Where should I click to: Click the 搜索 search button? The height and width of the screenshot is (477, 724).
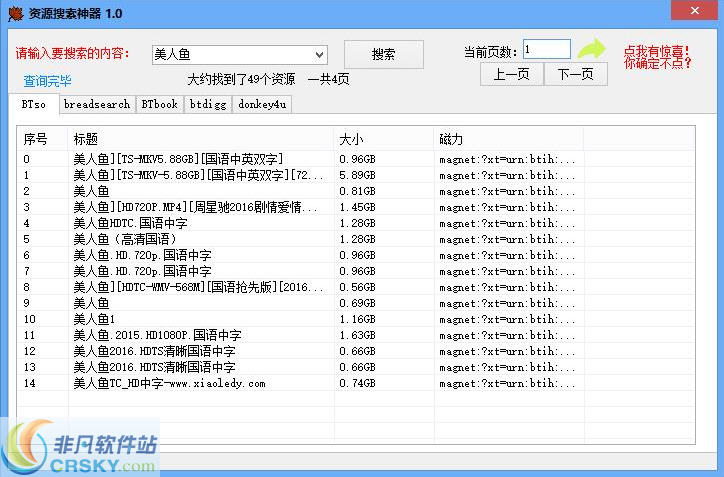click(384, 54)
